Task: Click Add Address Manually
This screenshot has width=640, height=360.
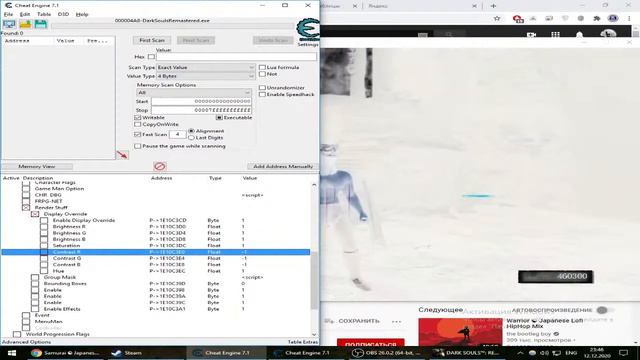Action: pos(283,167)
